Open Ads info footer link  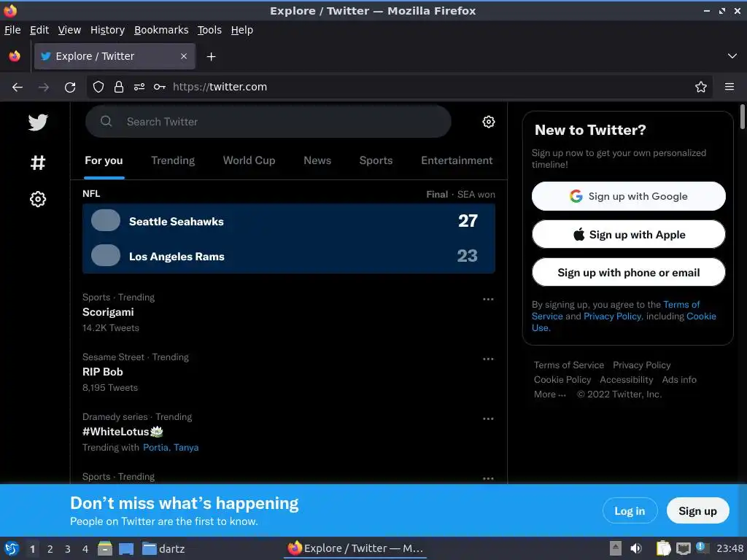coord(679,379)
